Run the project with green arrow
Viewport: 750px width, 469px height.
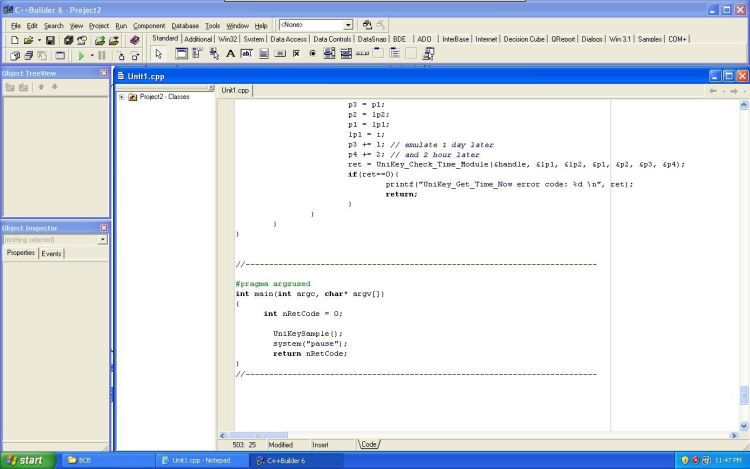point(81,55)
